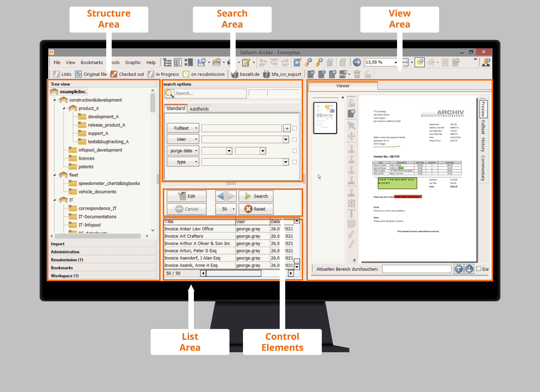This screenshot has height=392, width=540.
Task: Switch to the Addfields tab
Action: click(199, 109)
